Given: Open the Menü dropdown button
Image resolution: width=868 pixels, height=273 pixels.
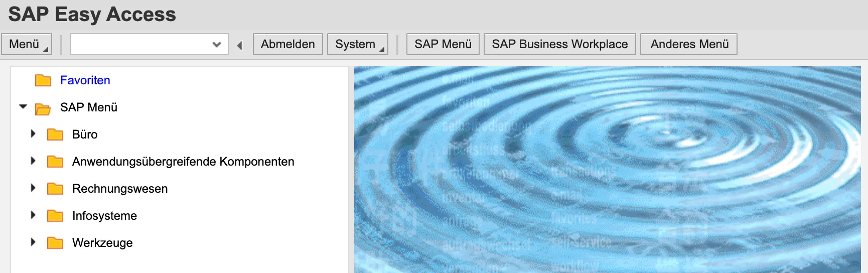Looking at the screenshot, I should click(x=27, y=44).
